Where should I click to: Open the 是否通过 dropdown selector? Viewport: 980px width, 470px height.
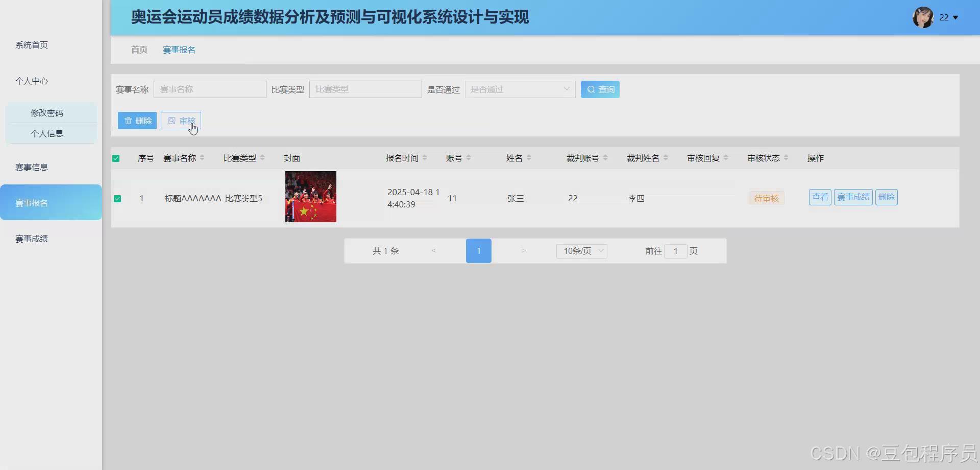[520, 89]
